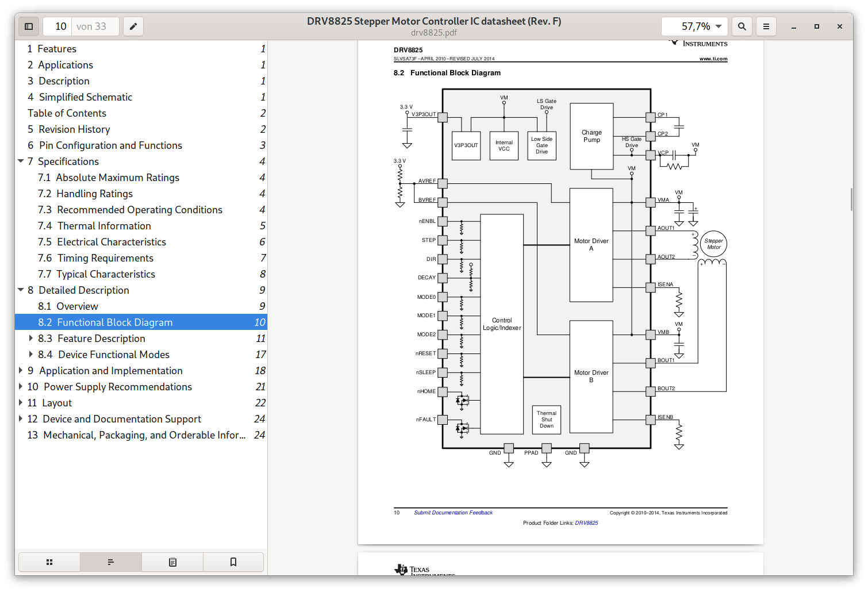This screenshot has height=592, width=868.
Task: Switch sidebar to bookmarks view
Action: pyautogui.click(x=233, y=562)
